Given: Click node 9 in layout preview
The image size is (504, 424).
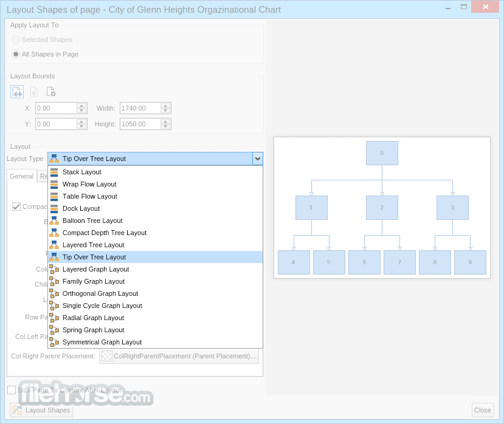Looking at the screenshot, I should coord(470,262).
